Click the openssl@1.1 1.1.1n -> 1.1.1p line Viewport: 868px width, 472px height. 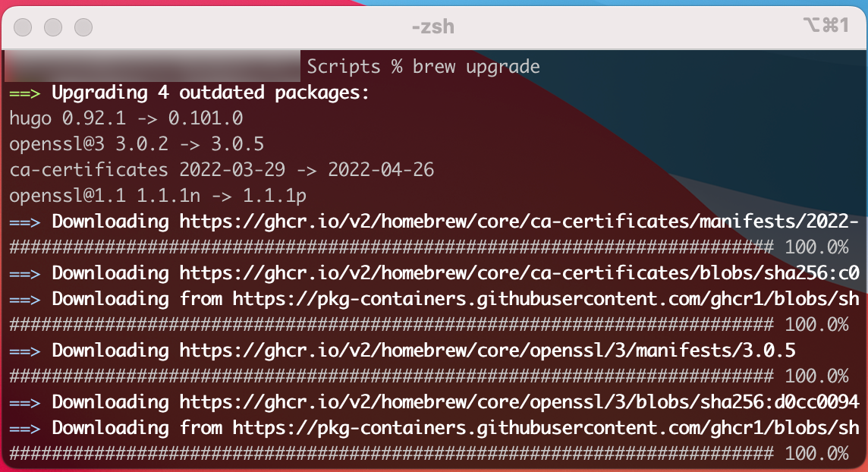(157, 196)
